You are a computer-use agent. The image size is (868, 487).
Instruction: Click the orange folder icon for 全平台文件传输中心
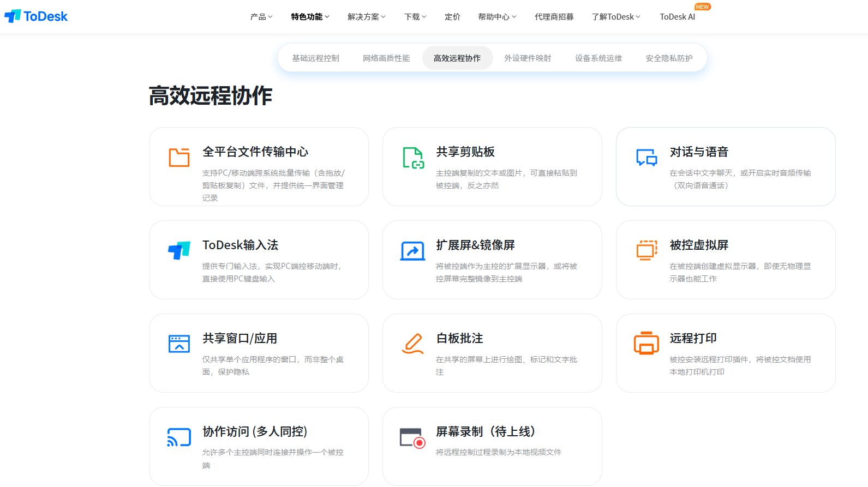pyautogui.click(x=179, y=157)
